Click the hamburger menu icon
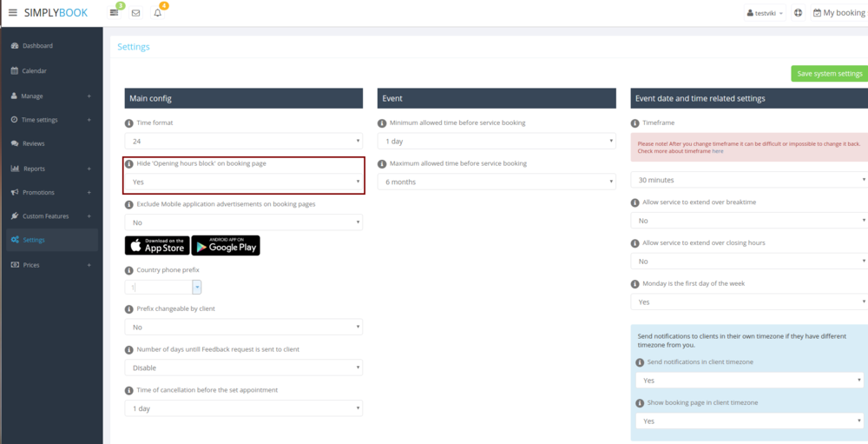 (12, 13)
